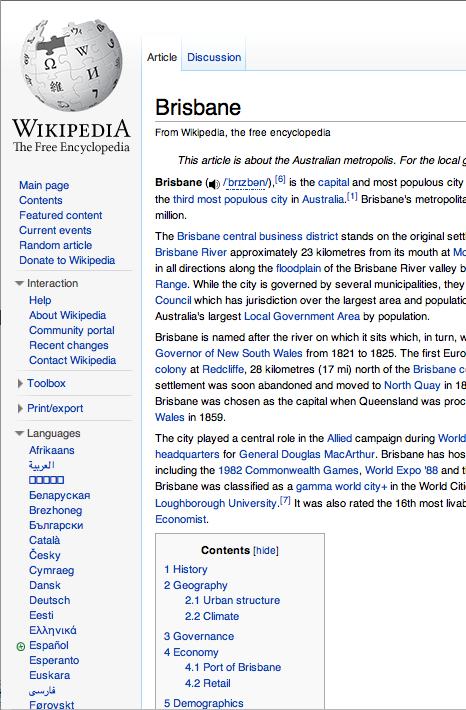Jump to 2.1 Urban structure
Image resolution: width=466 pixels, height=710 pixels.
pos(232,600)
